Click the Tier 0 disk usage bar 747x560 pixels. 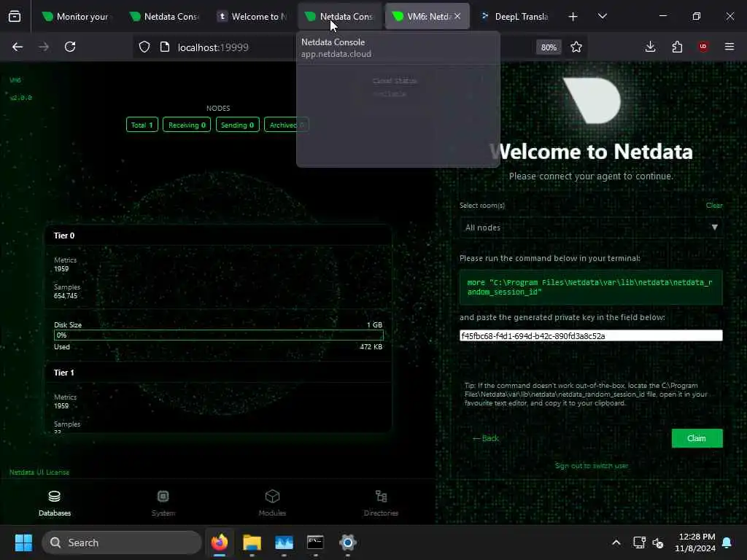point(219,335)
